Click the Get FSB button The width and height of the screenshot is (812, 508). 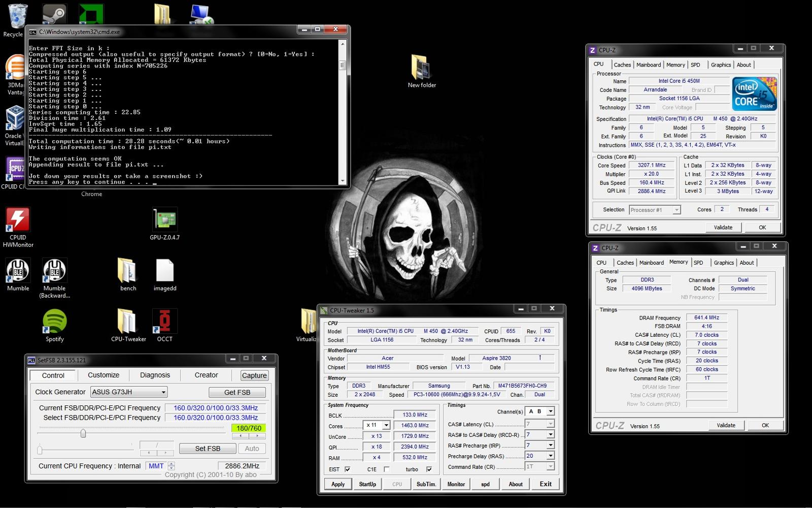tap(237, 392)
